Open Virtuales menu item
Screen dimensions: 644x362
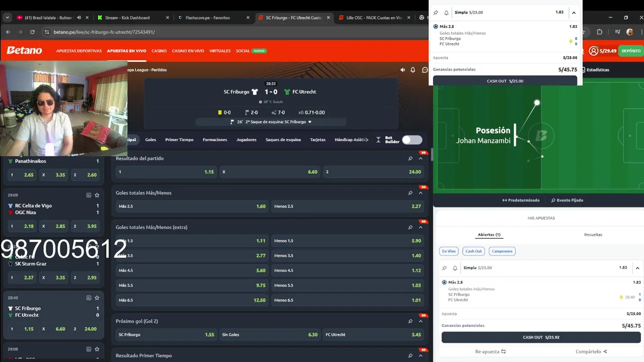pyautogui.click(x=220, y=51)
